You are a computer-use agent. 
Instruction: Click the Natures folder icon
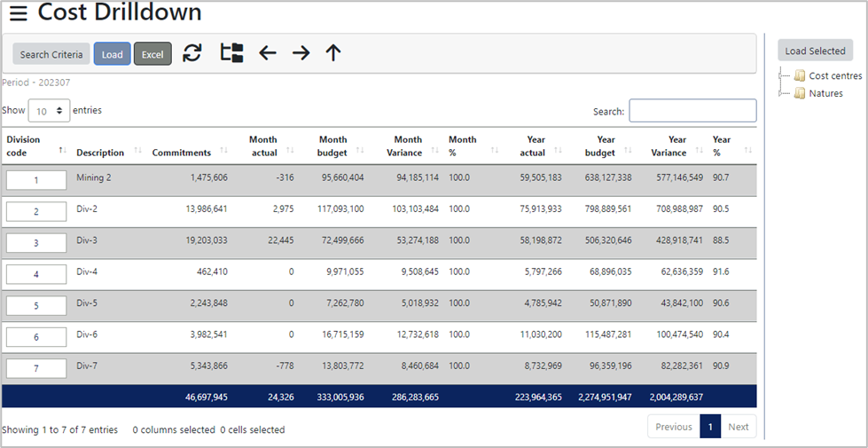800,93
